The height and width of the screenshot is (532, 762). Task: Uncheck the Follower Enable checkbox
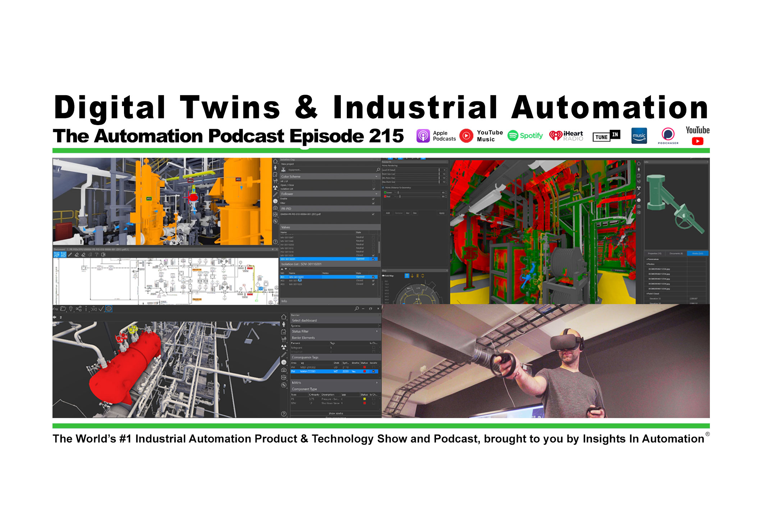click(x=373, y=199)
